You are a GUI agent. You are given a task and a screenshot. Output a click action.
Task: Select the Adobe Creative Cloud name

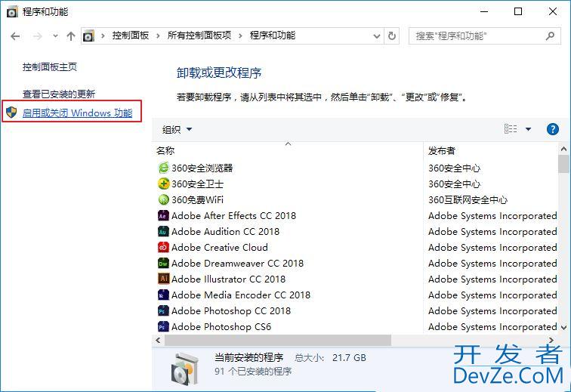[x=220, y=248]
